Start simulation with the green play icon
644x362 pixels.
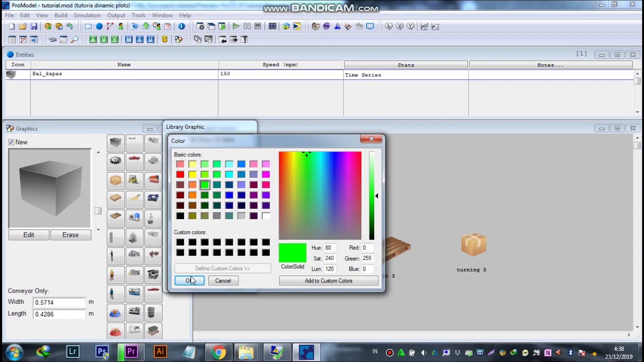tap(236, 26)
